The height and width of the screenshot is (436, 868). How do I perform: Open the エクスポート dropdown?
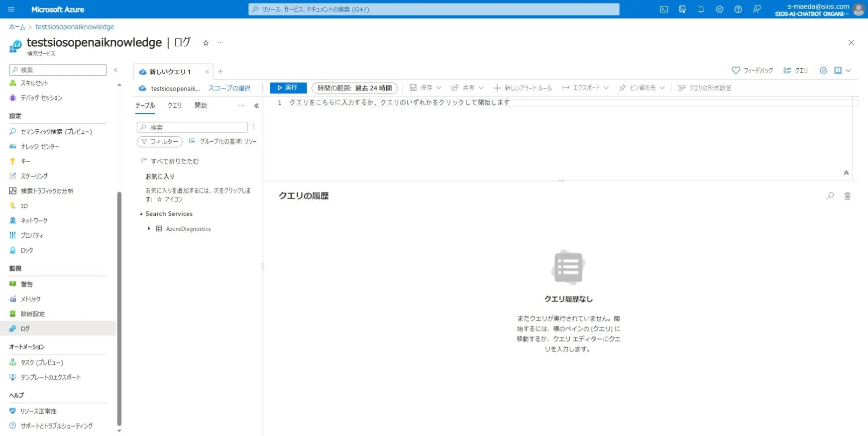(585, 88)
